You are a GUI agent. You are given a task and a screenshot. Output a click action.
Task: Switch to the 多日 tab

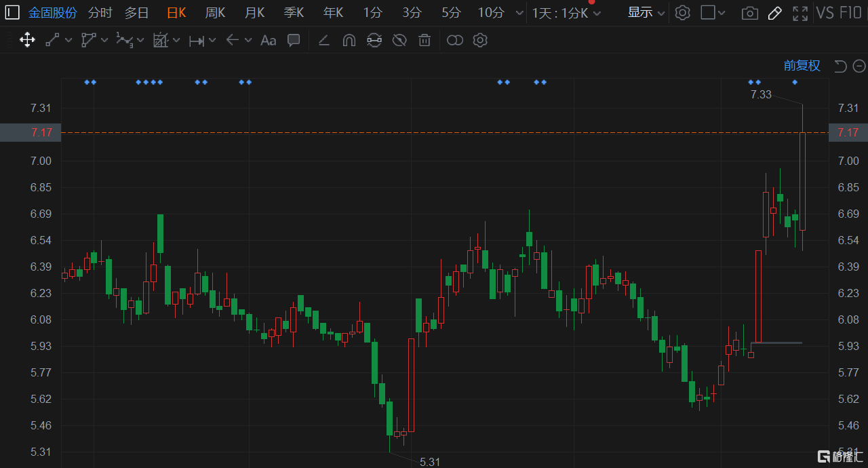pos(136,12)
